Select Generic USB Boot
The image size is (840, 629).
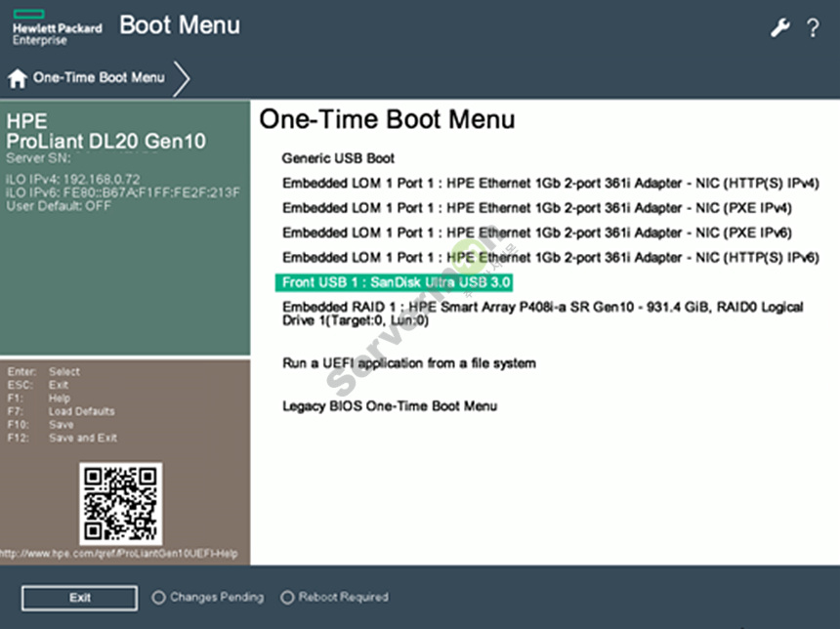click(338, 158)
